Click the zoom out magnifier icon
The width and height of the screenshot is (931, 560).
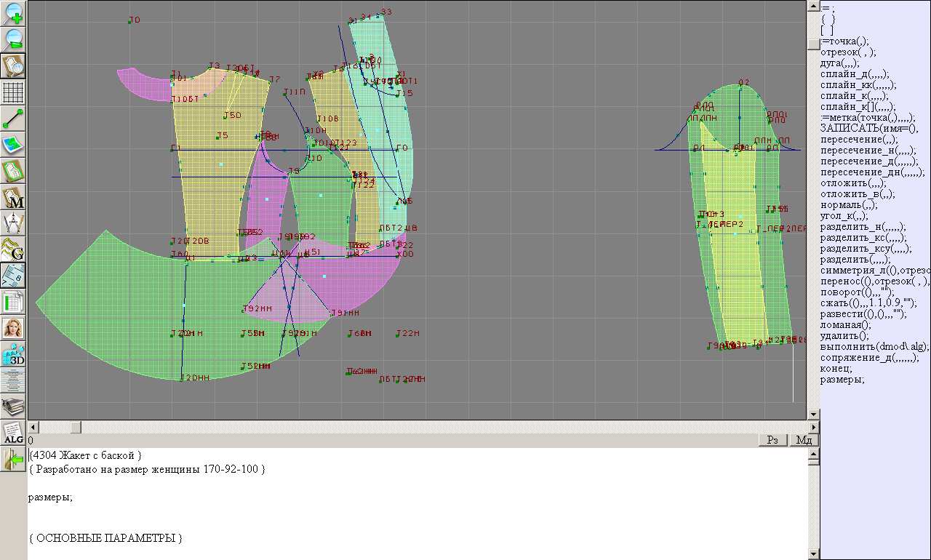tap(13, 39)
